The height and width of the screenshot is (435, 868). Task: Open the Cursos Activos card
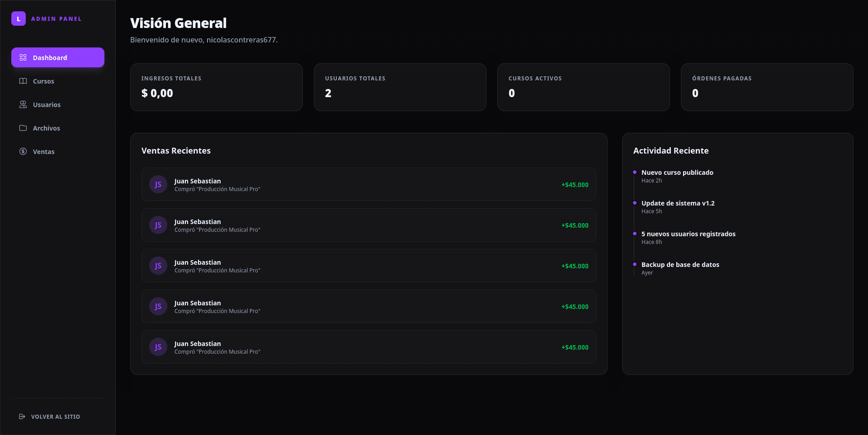point(583,87)
